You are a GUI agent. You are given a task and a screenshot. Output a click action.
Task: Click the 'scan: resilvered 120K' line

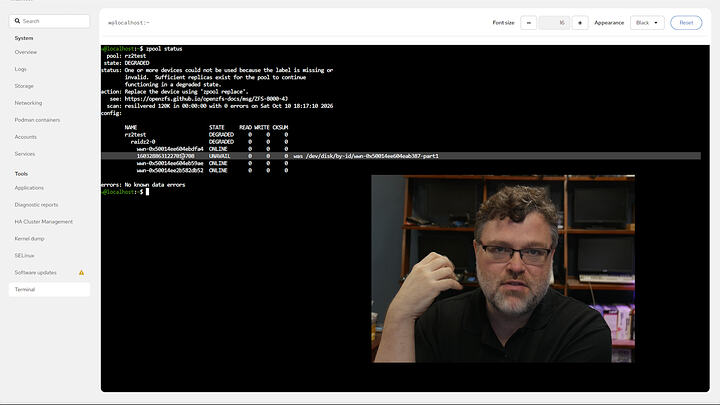[220, 106]
